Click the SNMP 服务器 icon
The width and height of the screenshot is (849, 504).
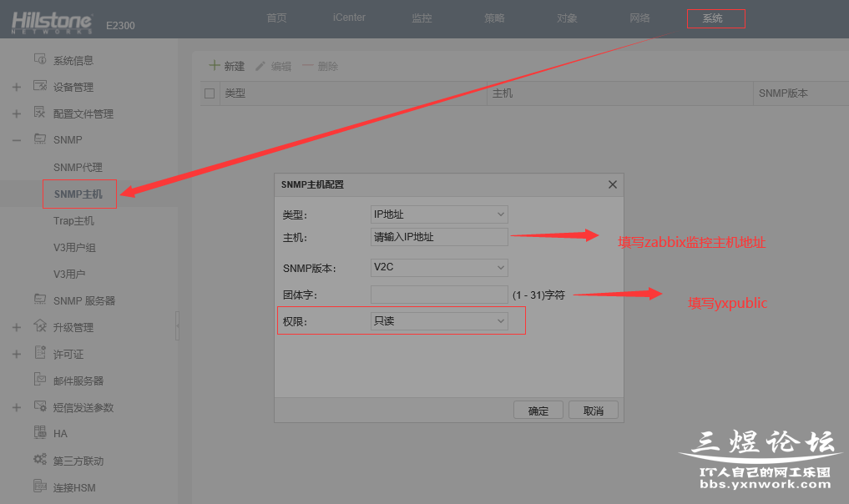coord(40,299)
